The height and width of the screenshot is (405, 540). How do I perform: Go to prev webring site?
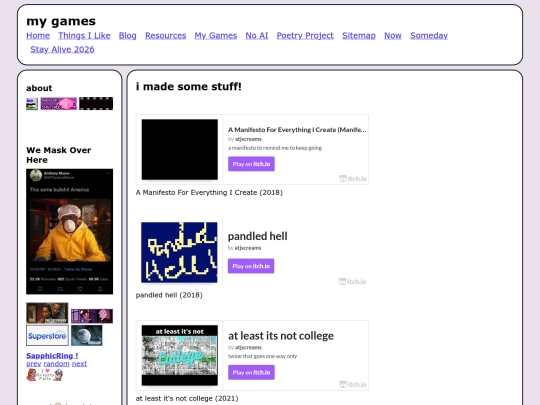point(33,364)
